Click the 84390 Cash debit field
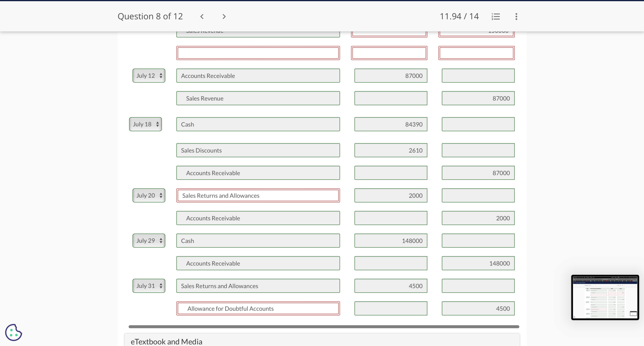This screenshot has width=644, height=346. (x=390, y=124)
